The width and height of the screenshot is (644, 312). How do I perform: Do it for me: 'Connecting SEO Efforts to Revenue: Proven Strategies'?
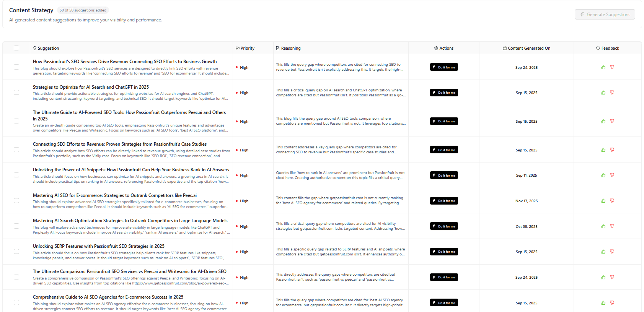[x=444, y=150]
